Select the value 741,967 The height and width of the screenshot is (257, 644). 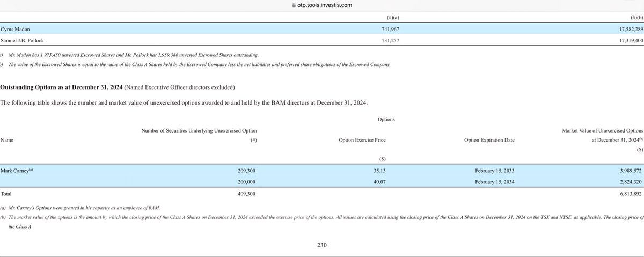[x=390, y=30]
